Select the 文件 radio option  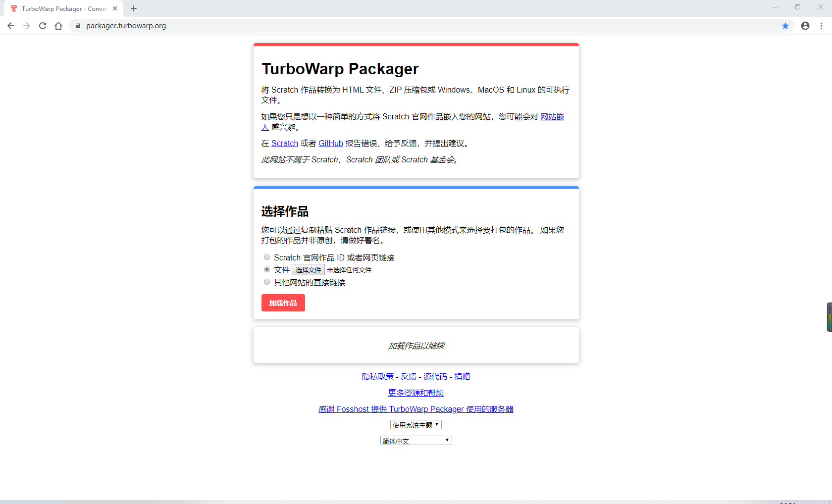[x=267, y=269]
